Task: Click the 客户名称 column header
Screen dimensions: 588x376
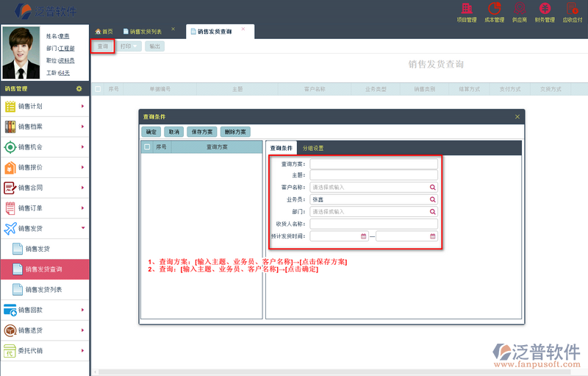Action: 315,89
